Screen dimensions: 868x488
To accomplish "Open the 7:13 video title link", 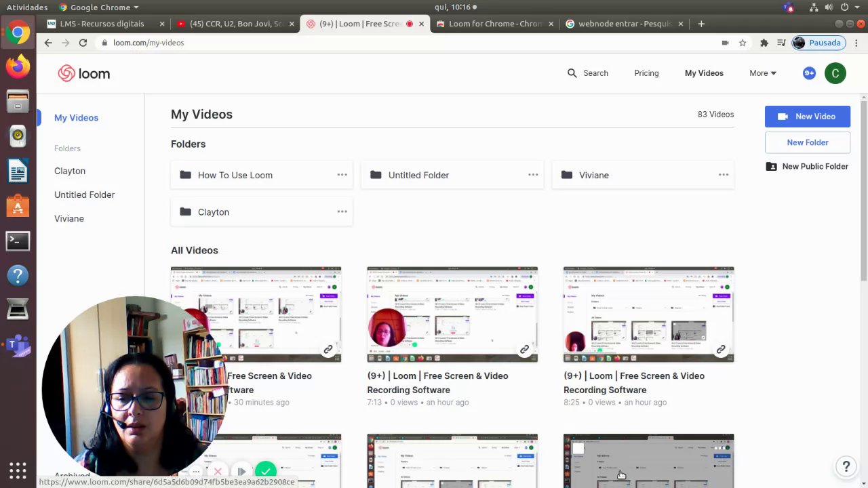I will coord(437,383).
